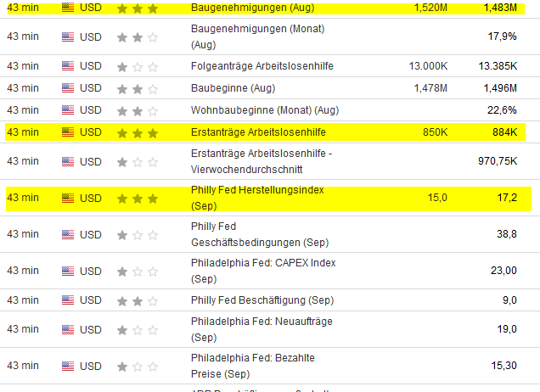
Task: Click three-star rating in Philly Fed Herstellungsindex row
Action: click(x=137, y=199)
